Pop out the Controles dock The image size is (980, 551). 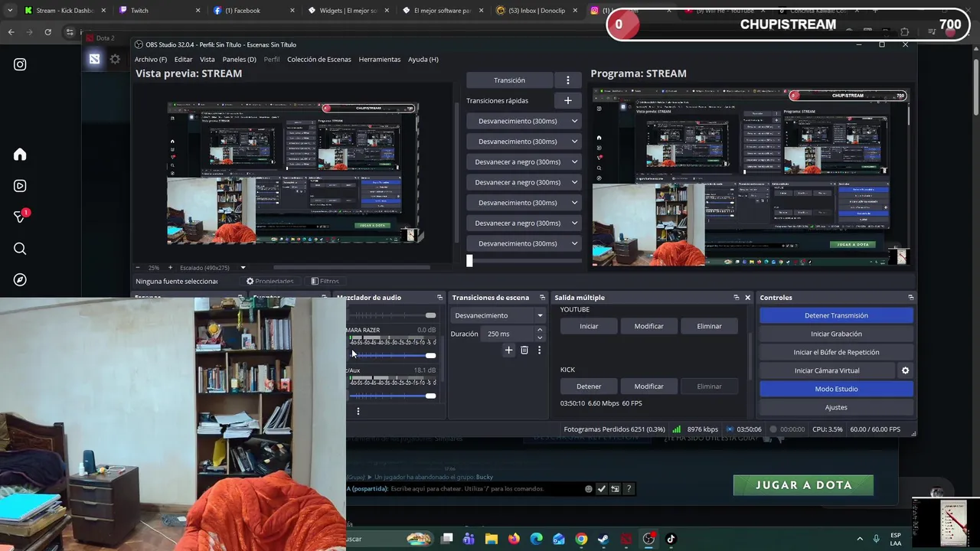pos(910,298)
